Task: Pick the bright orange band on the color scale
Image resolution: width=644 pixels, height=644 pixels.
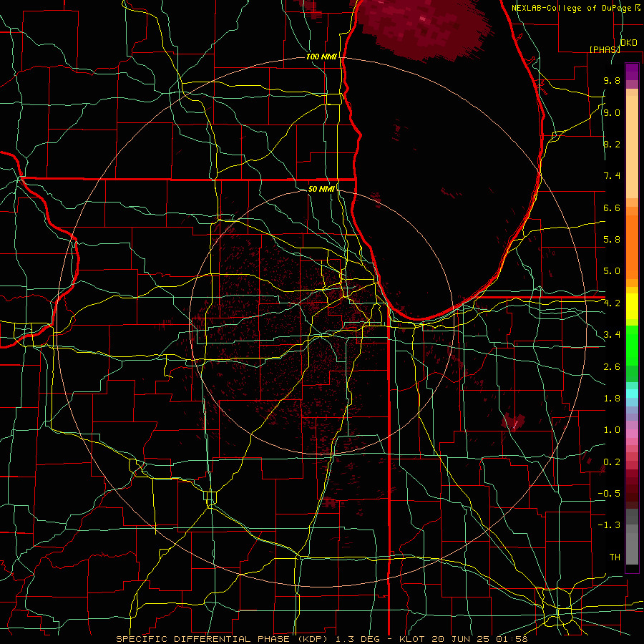Action: click(x=632, y=248)
